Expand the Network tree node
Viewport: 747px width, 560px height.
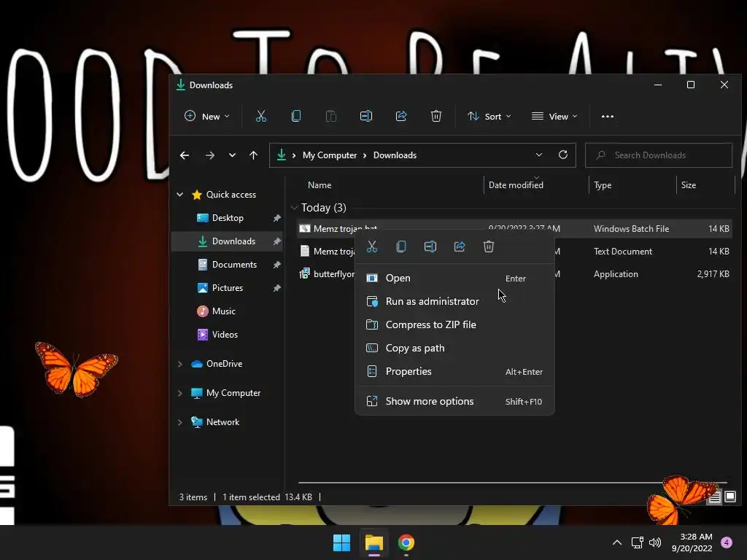tap(180, 422)
